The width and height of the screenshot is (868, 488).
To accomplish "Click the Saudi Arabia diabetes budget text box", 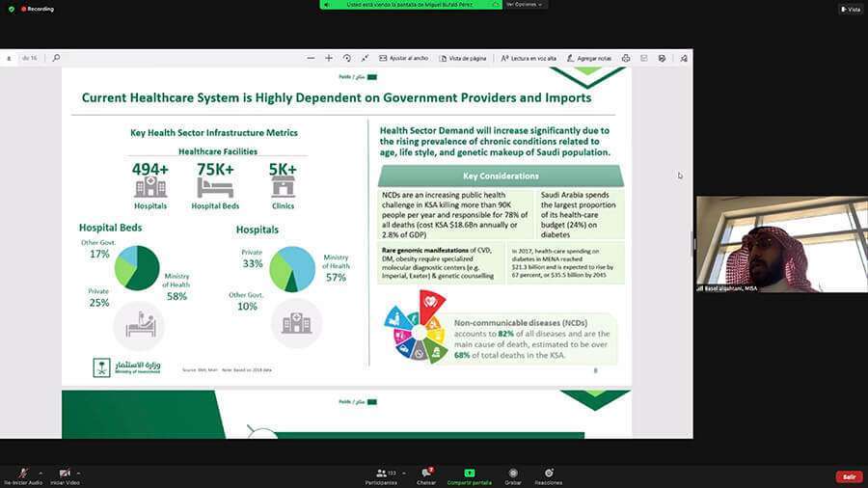I will [x=581, y=214].
